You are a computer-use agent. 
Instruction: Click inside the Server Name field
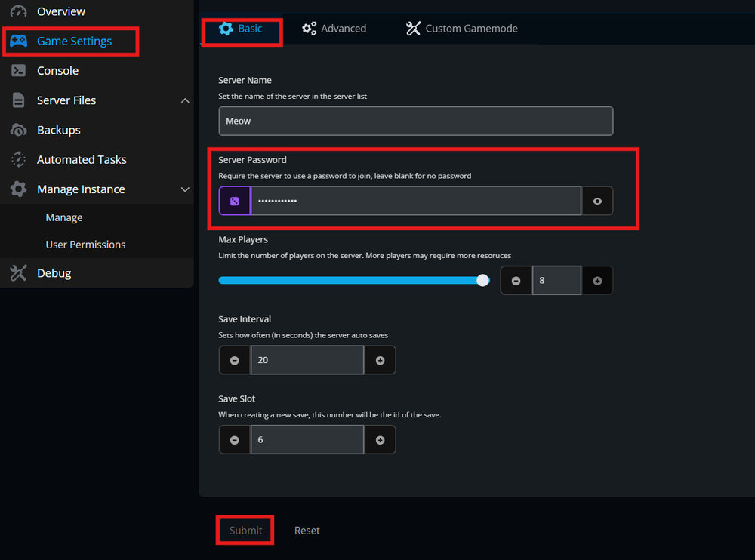click(x=415, y=121)
